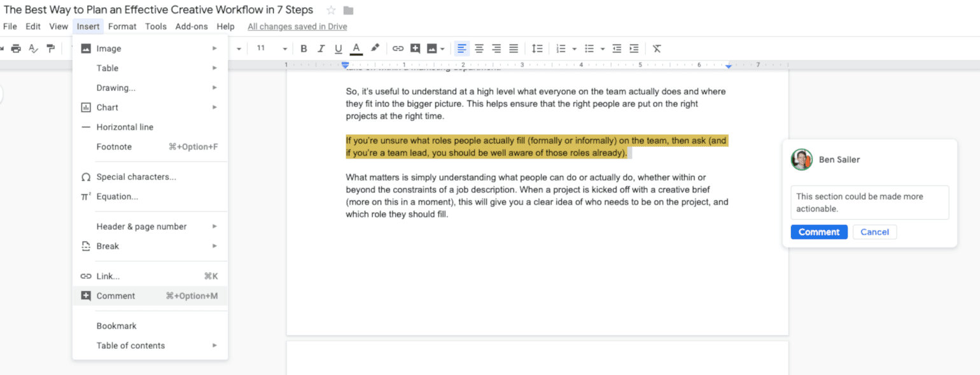Toggle underline formatting in toolbar
Screen dimensions: 980x375
pos(339,48)
